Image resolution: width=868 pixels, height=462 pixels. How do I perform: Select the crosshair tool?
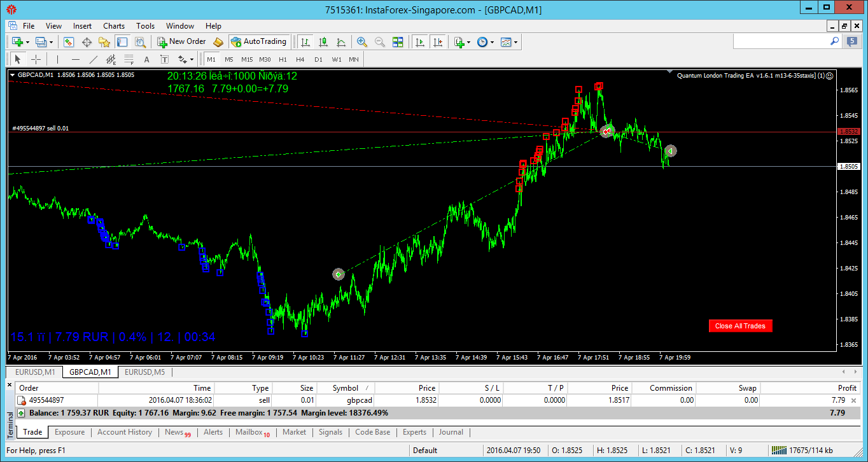tap(36, 59)
